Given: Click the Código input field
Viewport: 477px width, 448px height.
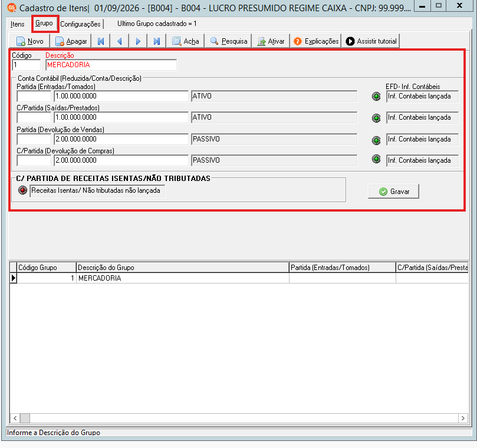Looking at the screenshot, I should coord(26,65).
